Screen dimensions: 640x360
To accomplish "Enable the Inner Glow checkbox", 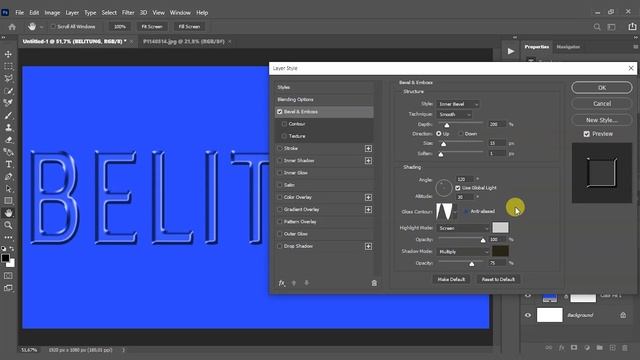I will click(x=280, y=173).
